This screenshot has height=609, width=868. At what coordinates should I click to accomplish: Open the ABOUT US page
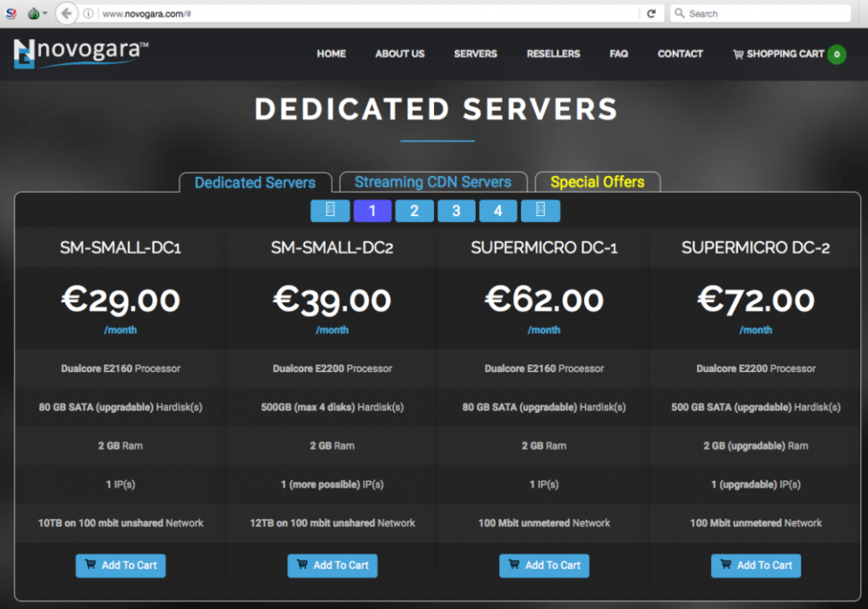[x=399, y=54]
